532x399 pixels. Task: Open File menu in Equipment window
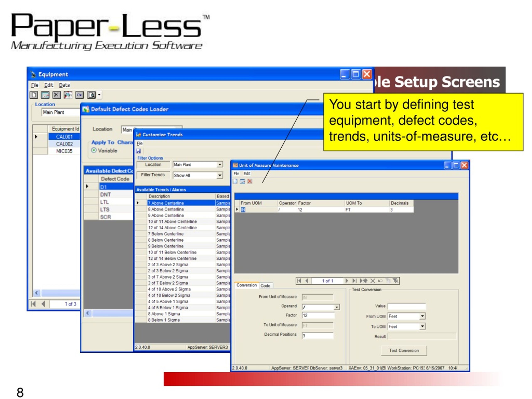[x=35, y=85]
